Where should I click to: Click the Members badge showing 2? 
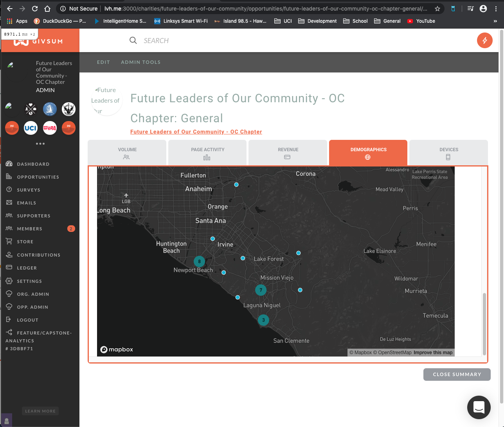[x=71, y=229]
